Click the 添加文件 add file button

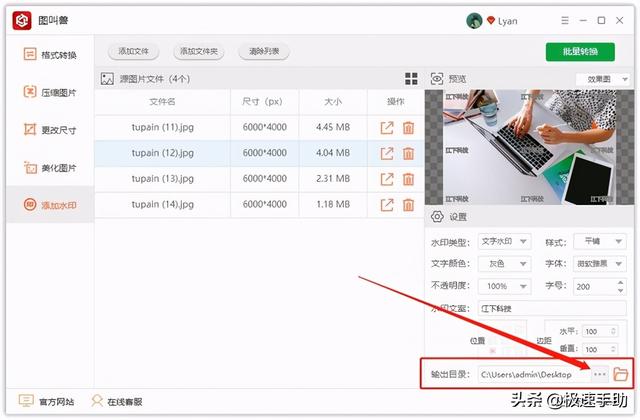(133, 51)
